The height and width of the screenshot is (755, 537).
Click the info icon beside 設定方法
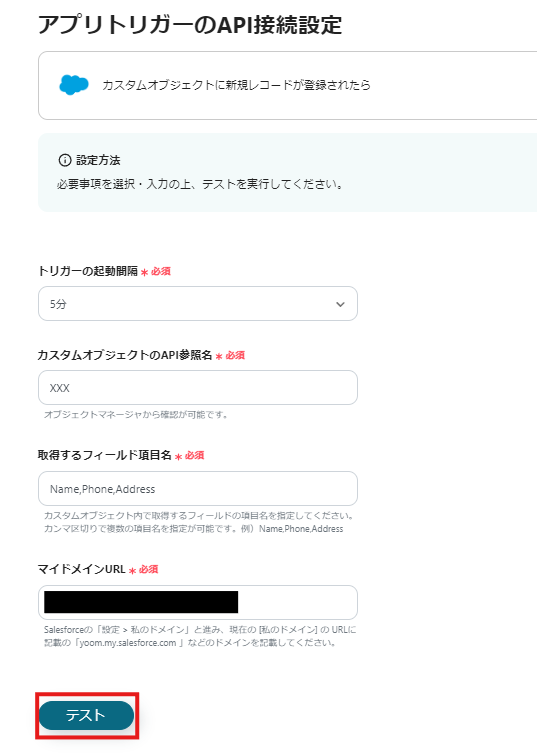65,160
